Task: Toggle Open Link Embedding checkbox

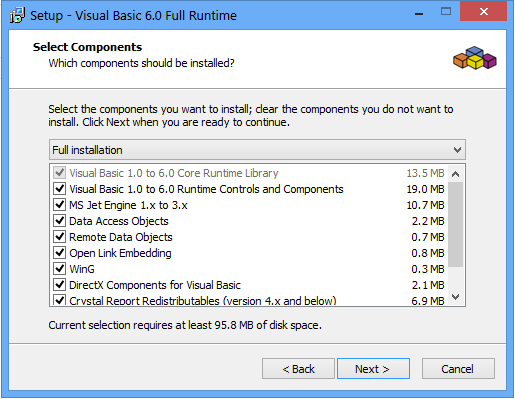Action: pos(59,253)
